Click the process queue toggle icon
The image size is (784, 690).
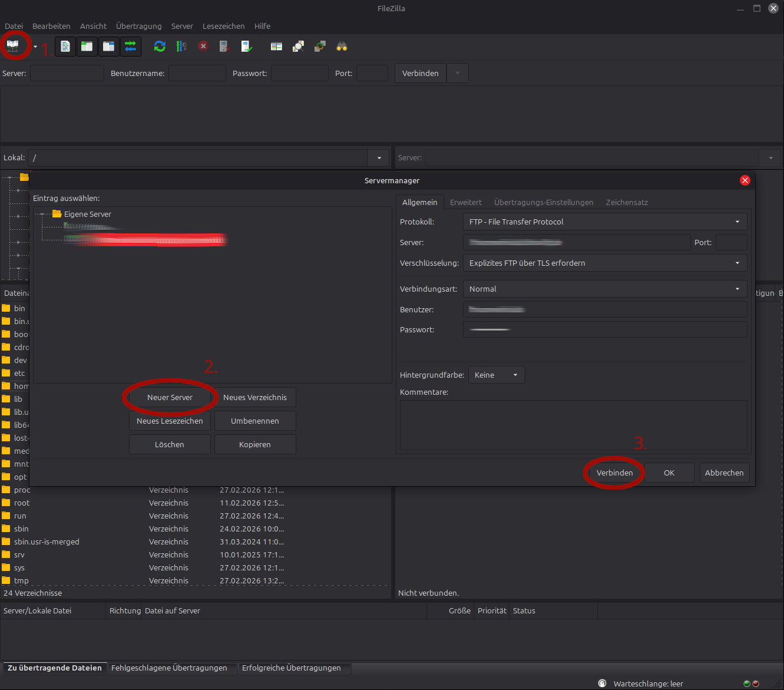[x=181, y=47]
